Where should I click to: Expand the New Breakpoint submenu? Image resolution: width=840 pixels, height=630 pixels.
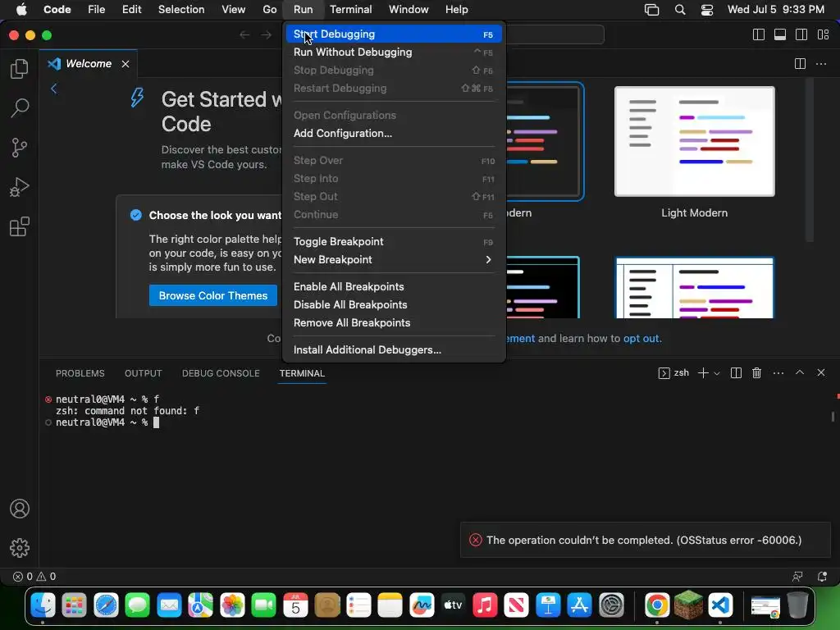pos(394,260)
